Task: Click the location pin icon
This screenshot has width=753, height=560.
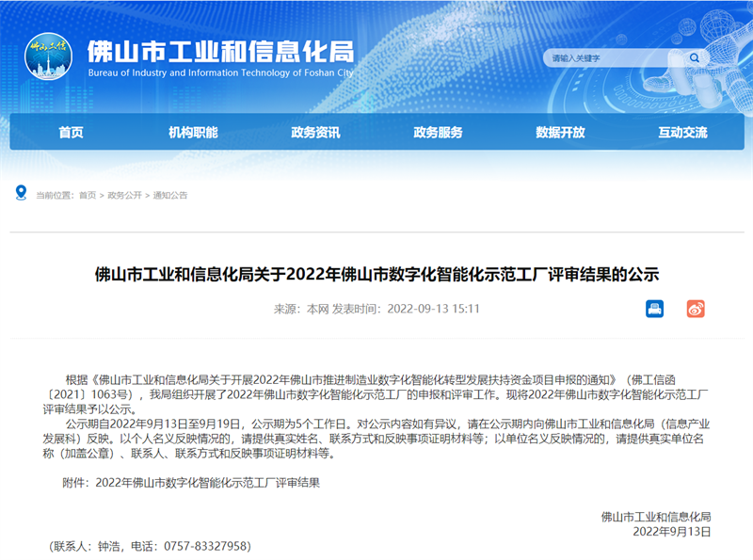Action: (x=21, y=193)
